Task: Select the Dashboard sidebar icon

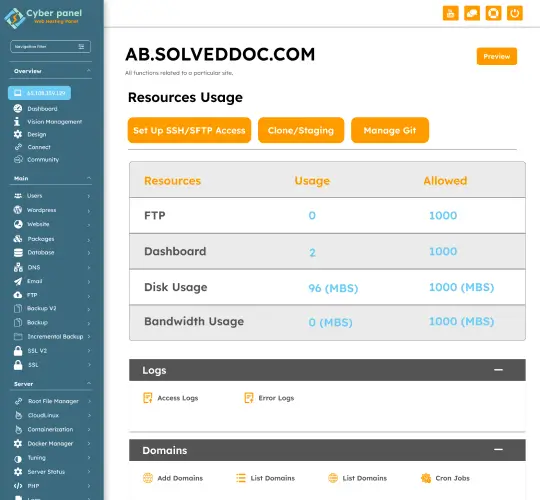Action: click(x=18, y=109)
